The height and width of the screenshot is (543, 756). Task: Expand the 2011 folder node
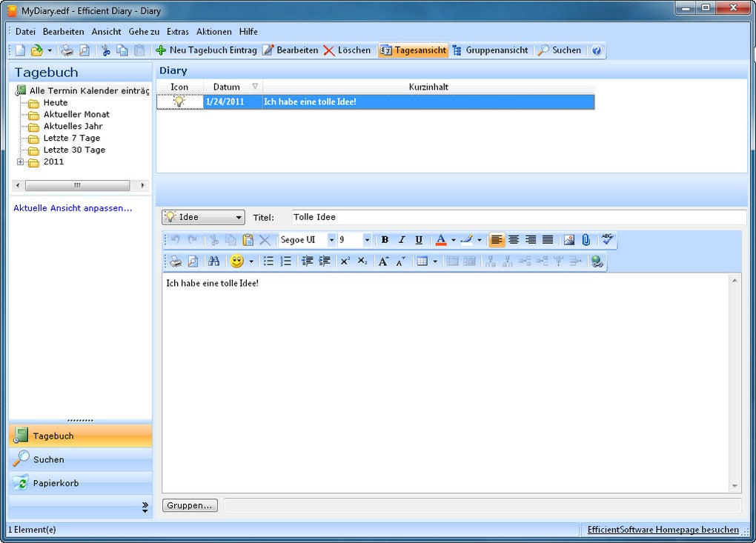20,162
